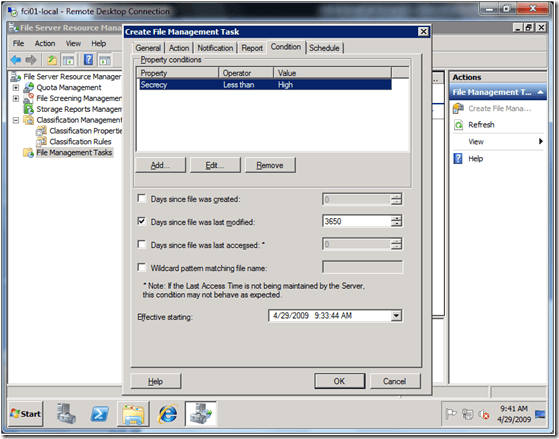Viewport: 559px width, 439px height.
Task: Click the blue Help toolbar icon
Action: tap(88, 60)
